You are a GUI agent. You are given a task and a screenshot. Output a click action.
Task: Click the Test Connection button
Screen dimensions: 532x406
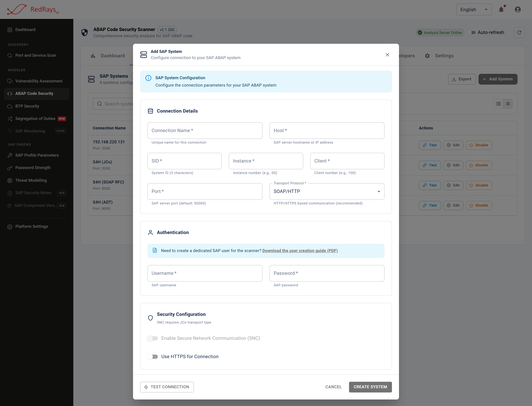point(167,387)
